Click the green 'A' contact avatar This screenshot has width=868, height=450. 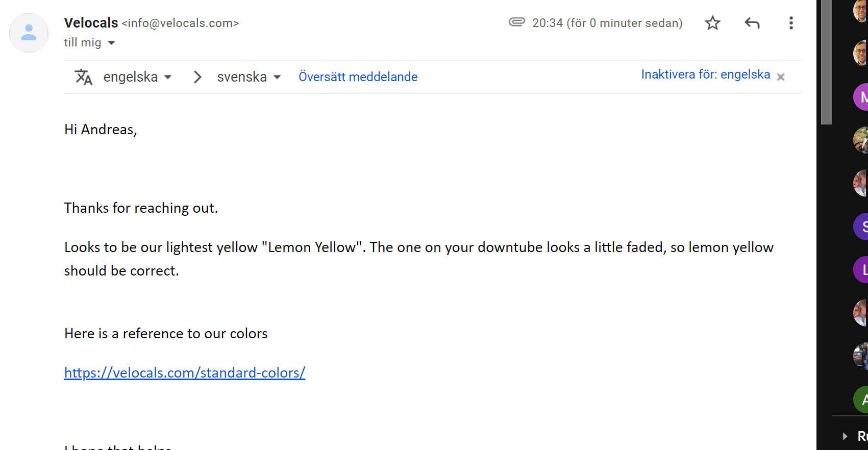pyautogui.click(x=861, y=399)
